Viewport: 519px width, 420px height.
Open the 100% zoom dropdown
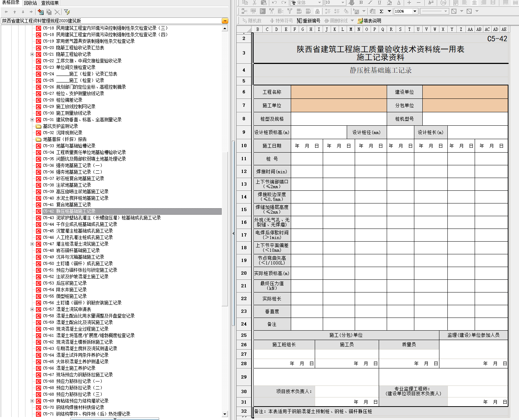click(x=415, y=11)
